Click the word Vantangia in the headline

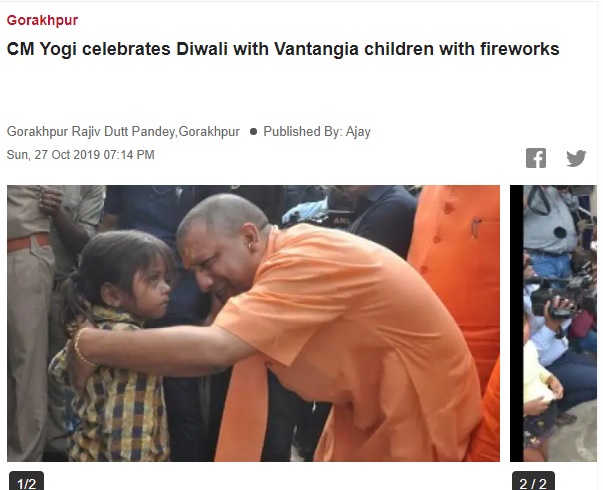(x=316, y=49)
